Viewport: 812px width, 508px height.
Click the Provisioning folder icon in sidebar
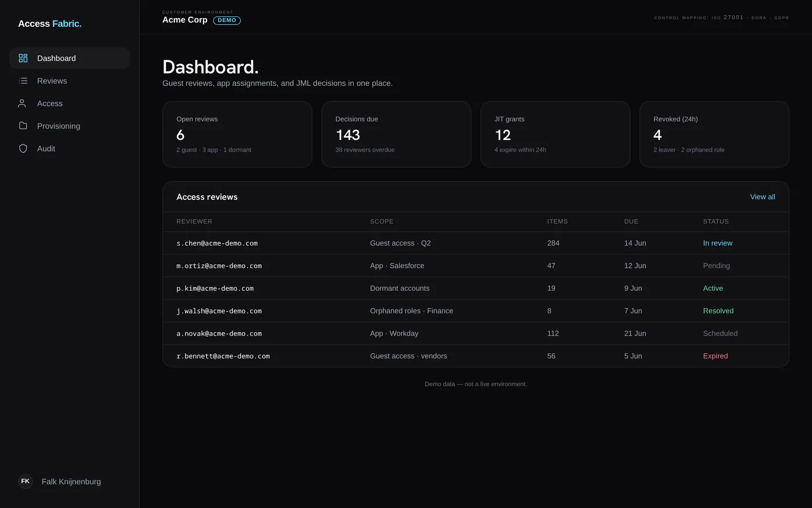tap(23, 126)
